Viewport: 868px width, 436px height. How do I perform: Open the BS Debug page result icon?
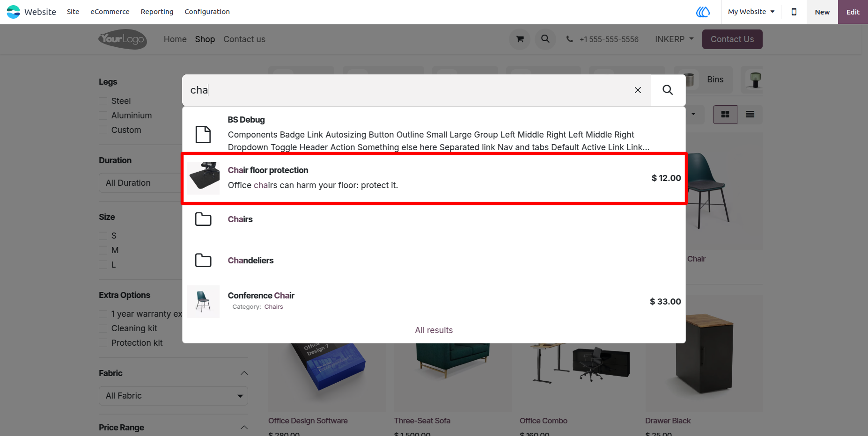tap(203, 134)
